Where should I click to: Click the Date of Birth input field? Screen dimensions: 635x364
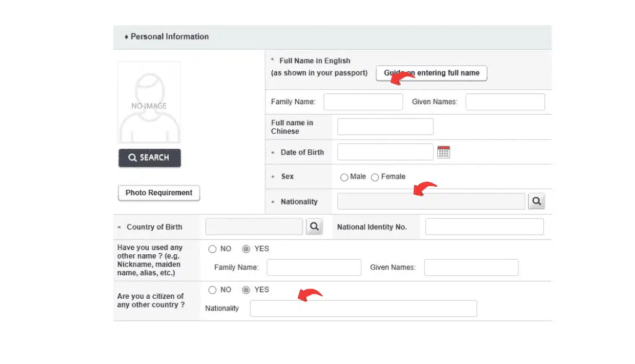pos(385,152)
